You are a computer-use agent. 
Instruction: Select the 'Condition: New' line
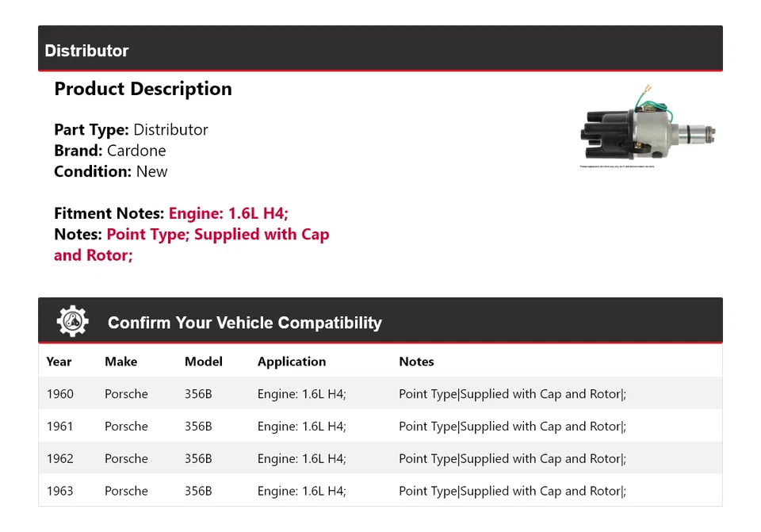111,171
